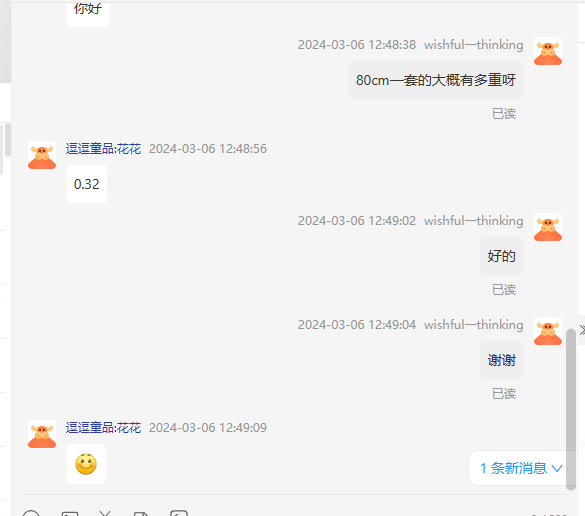Click wishful-thinking avatar beside 好的 message

click(x=548, y=227)
